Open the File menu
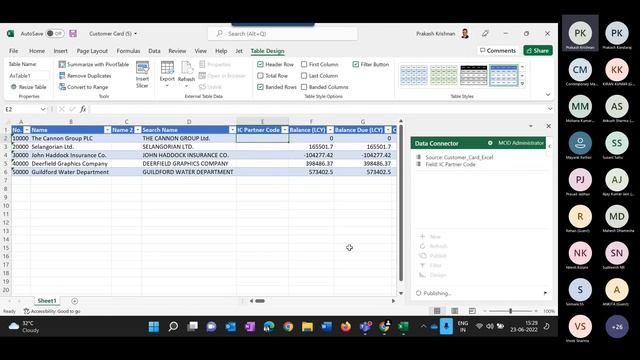 pyautogui.click(x=13, y=51)
